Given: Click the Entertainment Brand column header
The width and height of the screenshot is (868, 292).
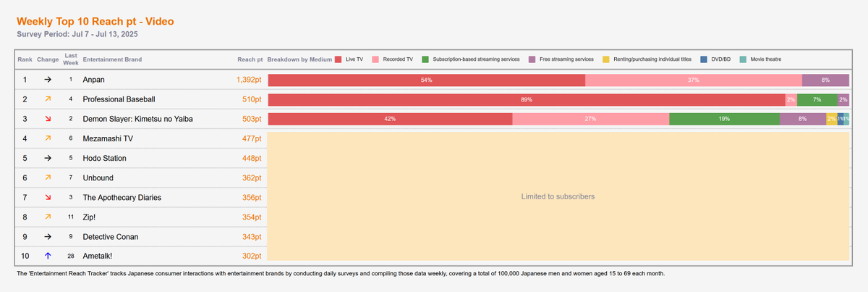Looking at the screenshot, I should pyautogui.click(x=112, y=59).
